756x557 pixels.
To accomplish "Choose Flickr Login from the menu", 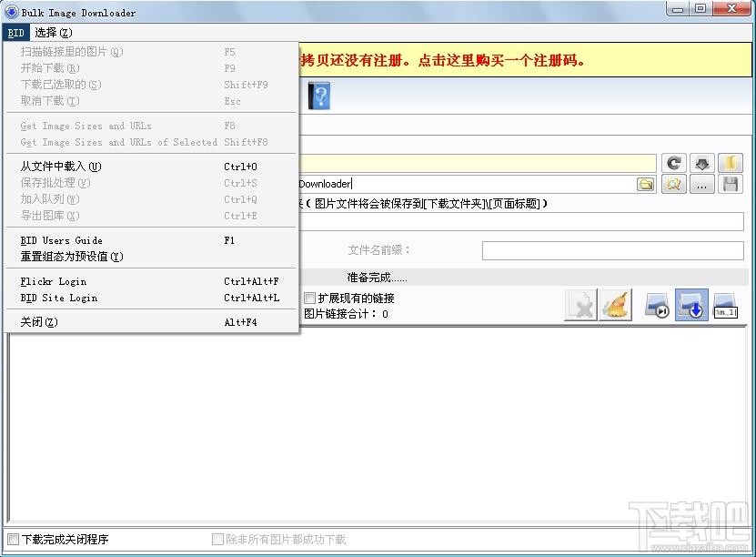I will tap(152, 281).
